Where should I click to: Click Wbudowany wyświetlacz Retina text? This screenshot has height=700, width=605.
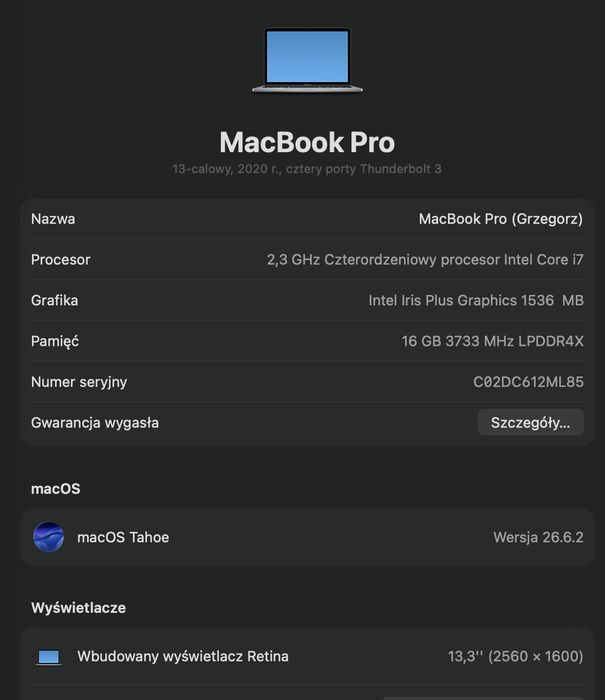pos(183,657)
